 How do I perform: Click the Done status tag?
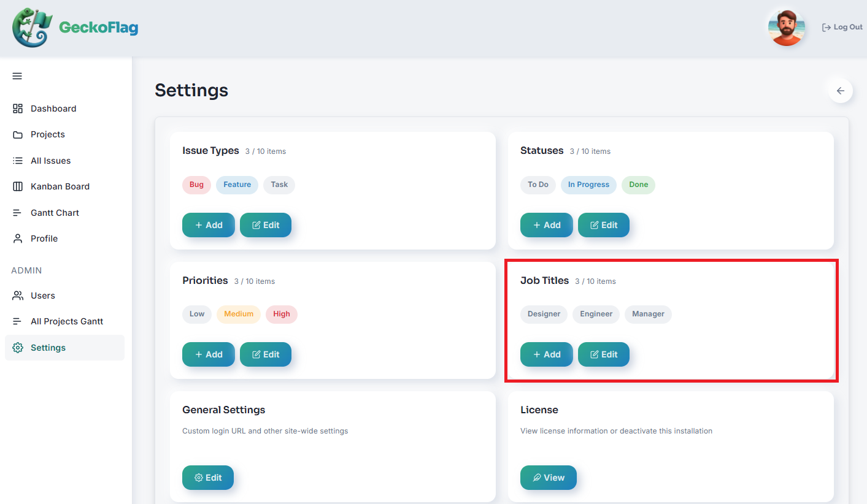pyautogui.click(x=638, y=185)
